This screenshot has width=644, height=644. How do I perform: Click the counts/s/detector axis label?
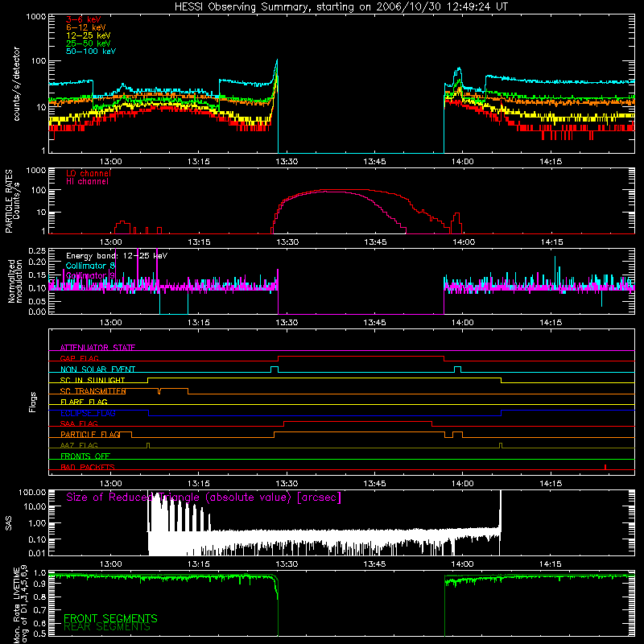17,84
